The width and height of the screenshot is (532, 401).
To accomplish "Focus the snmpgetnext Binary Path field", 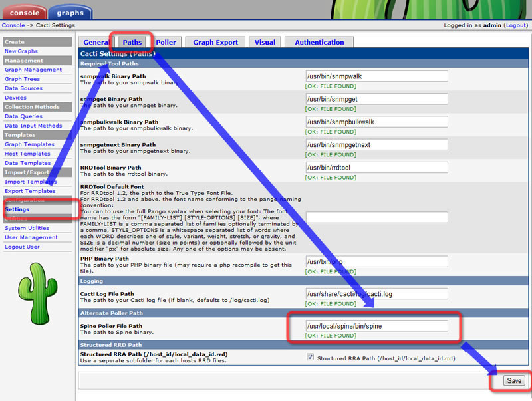I will click(376, 144).
